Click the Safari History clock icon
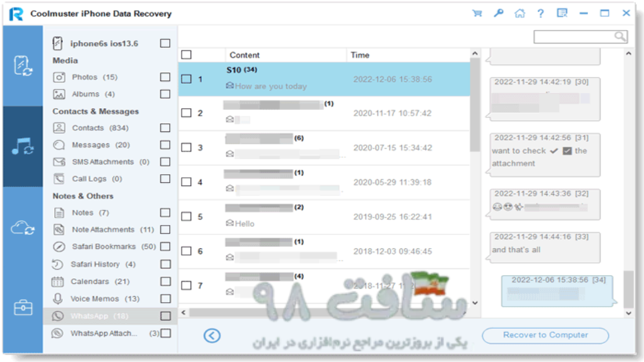The image size is (644, 362). coord(57,264)
